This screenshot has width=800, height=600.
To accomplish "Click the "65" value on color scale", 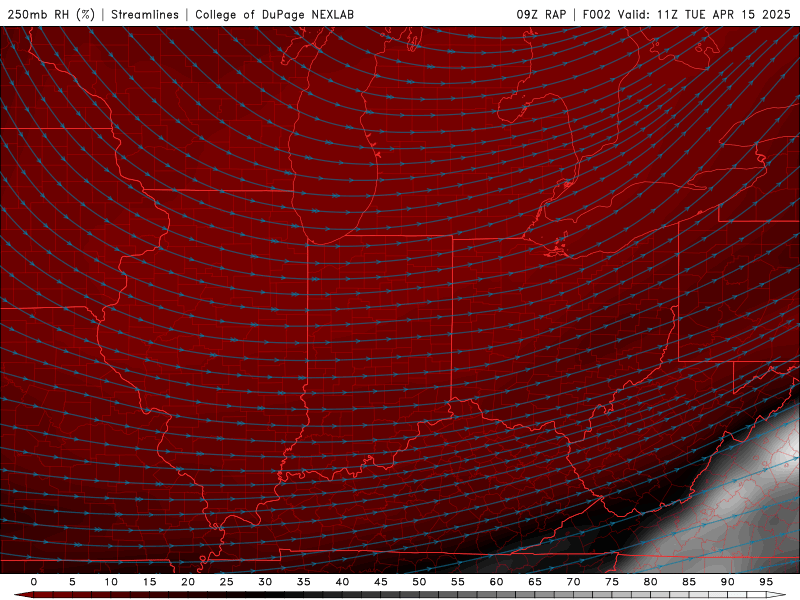I will point(535,582).
